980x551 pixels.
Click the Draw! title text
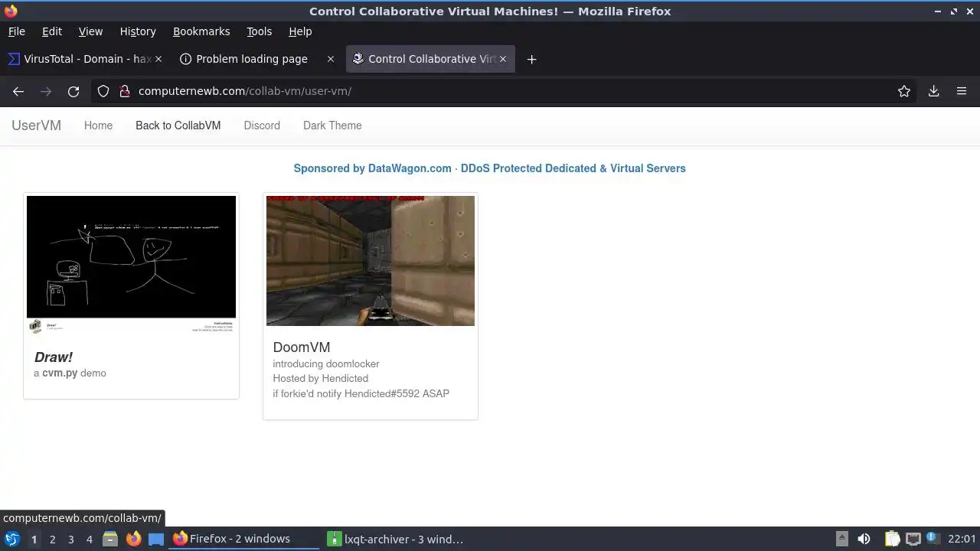pos(53,357)
